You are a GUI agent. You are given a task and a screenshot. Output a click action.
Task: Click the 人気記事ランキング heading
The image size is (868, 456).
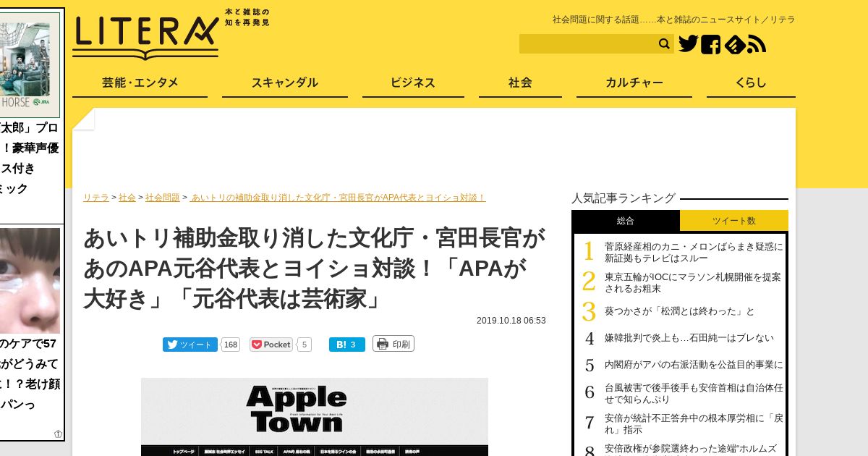coord(624,198)
